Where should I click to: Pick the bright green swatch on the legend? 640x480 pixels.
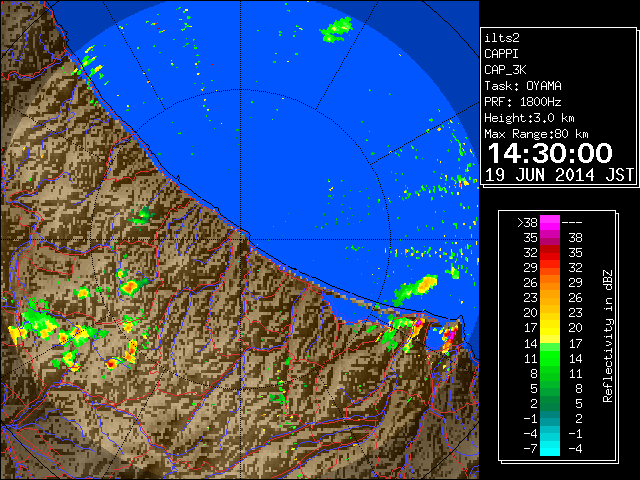550,358
